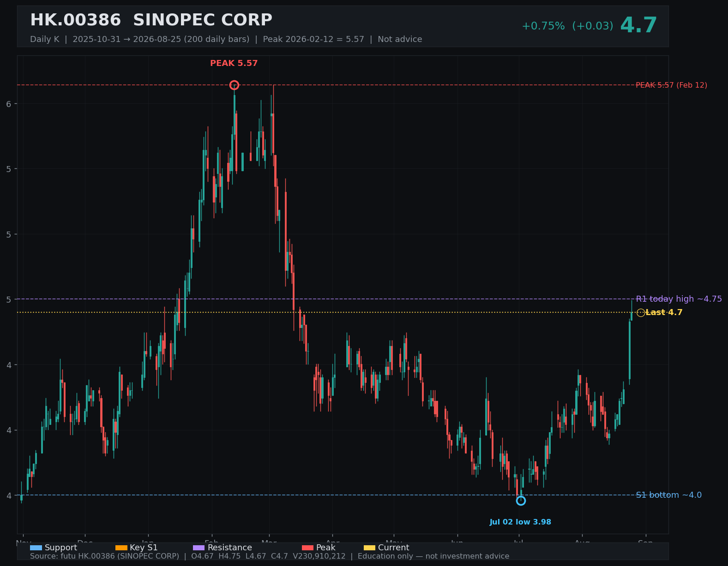
Task: Click the 'Support' legend label
Action: pos(61,548)
